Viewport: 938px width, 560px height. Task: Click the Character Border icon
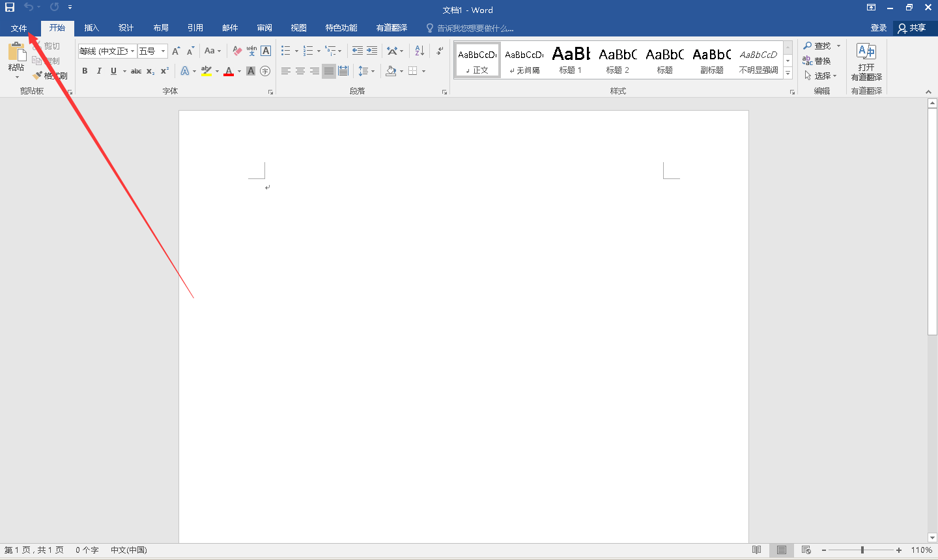tap(266, 51)
